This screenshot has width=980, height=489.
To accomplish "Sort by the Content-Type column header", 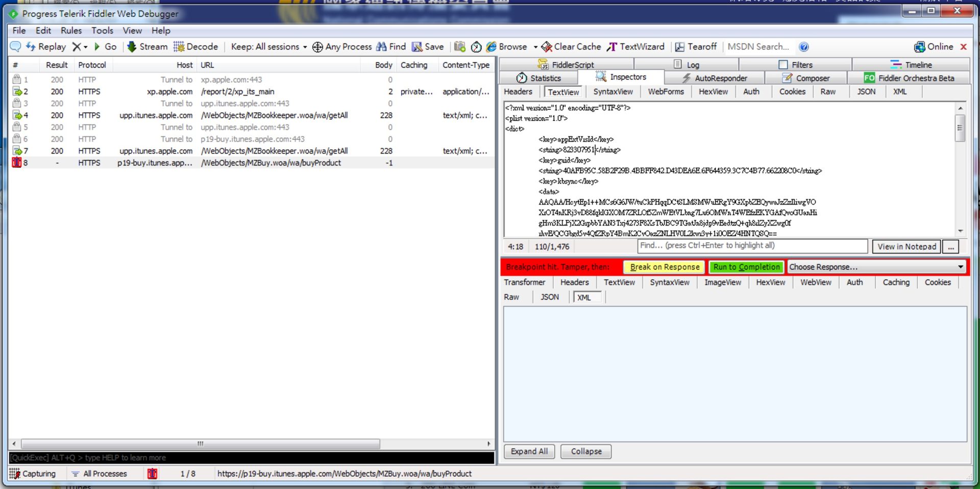I will click(466, 65).
